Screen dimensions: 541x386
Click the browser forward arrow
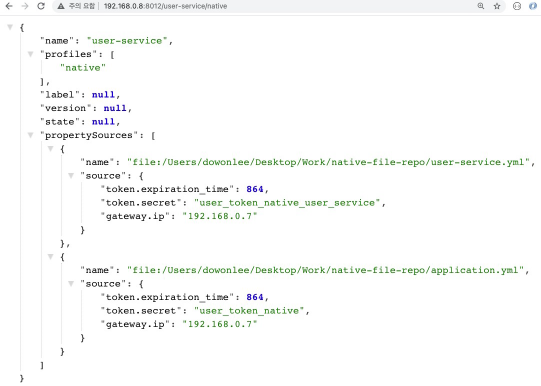tap(25, 6)
